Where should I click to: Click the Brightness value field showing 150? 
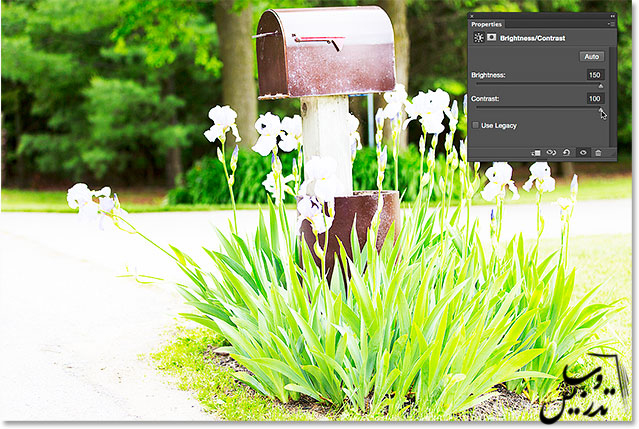(x=595, y=75)
